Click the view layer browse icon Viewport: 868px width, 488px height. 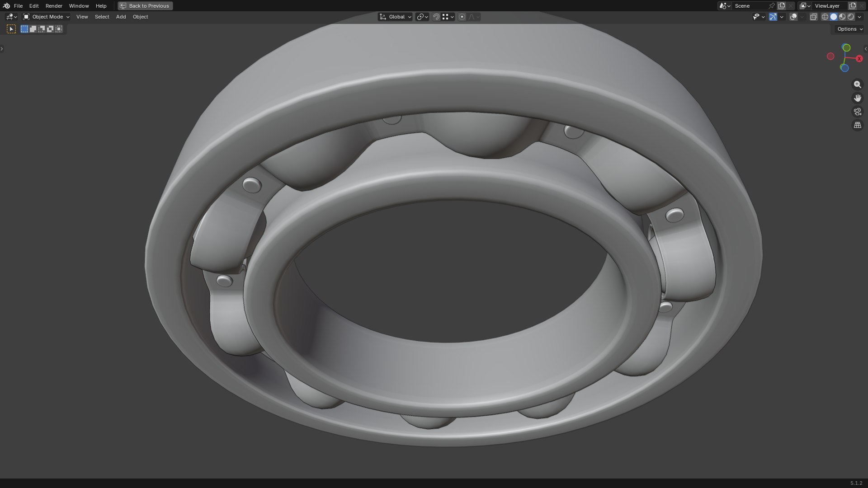pyautogui.click(x=805, y=6)
